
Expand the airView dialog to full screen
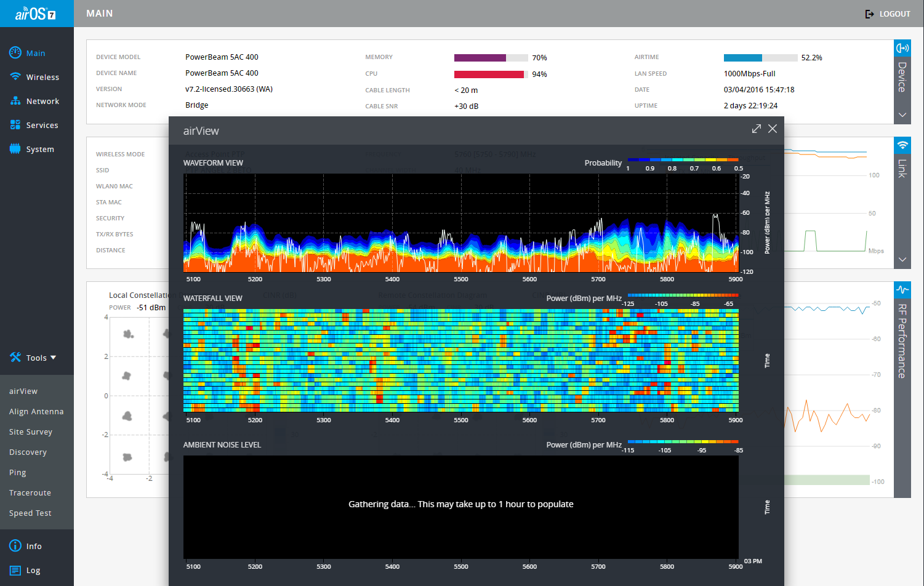(x=757, y=129)
